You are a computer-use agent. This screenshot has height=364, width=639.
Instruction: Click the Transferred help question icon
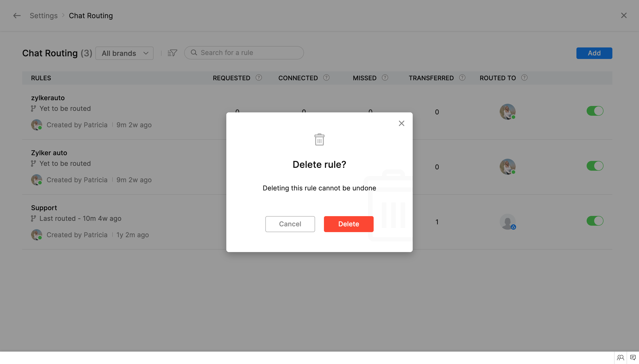point(462,78)
